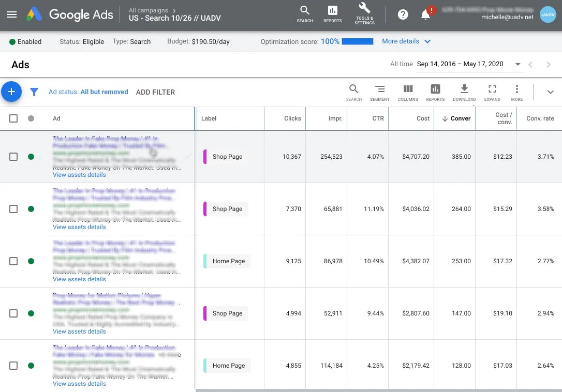Click the MORE menu in the toolbar

[x=516, y=92]
